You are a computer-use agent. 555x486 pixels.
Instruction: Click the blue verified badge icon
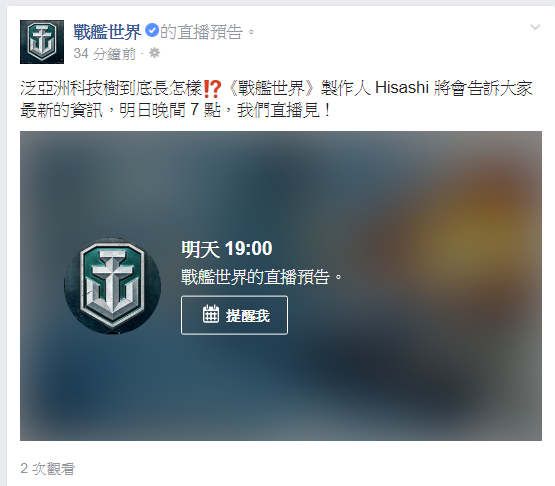pyautogui.click(x=152, y=30)
